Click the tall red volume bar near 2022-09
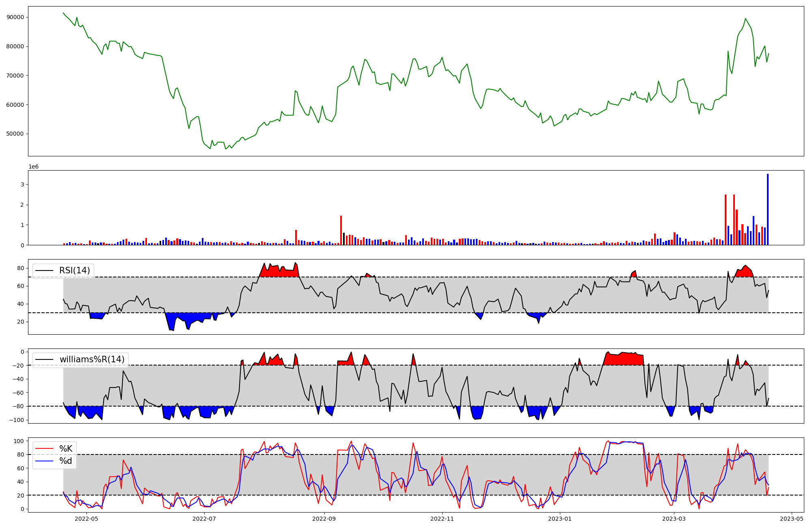The image size is (812, 528). click(x=341, y=230)
